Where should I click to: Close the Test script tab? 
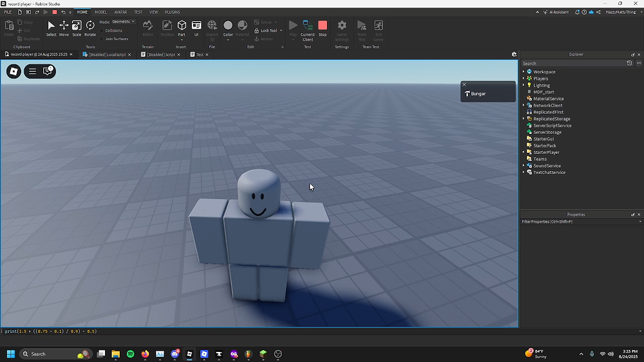pos(207,54)
